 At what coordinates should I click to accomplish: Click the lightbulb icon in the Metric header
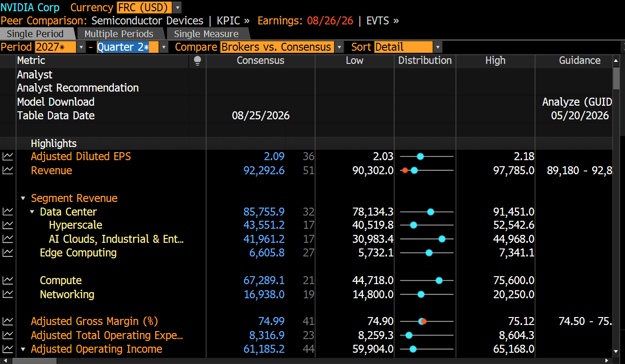[198, 61]
